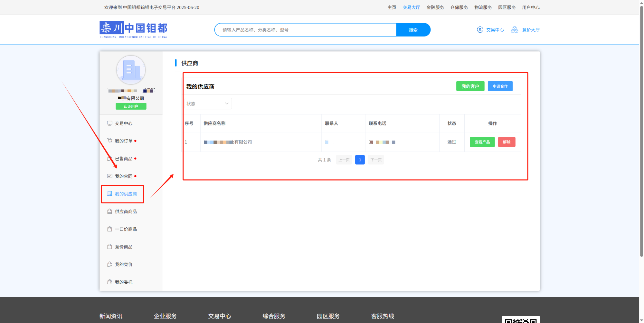Click the 供应商商品 bag icon
This screenshot has width=644, height=323.
[x=109, y=211]
